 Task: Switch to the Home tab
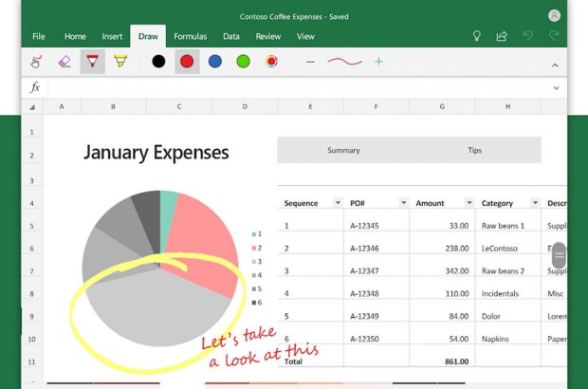75,36
